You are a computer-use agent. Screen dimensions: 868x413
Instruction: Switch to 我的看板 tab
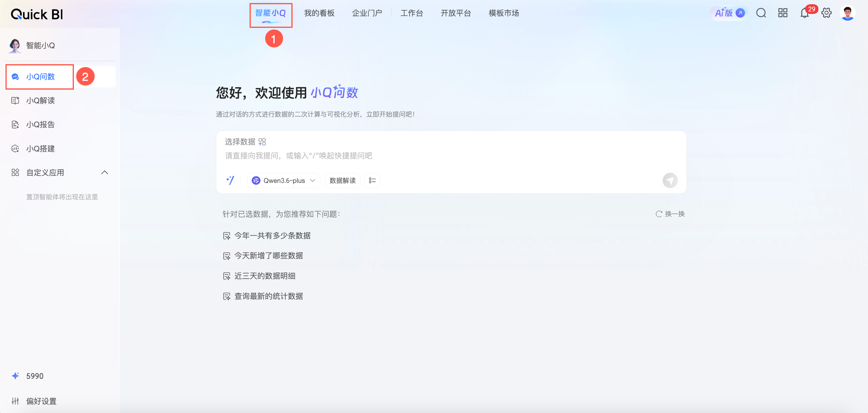click(319, 13)
